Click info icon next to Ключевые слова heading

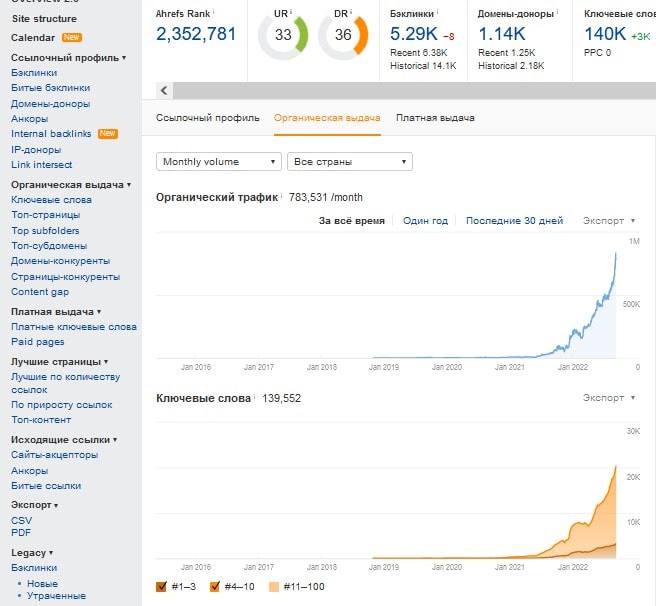coord(257,397)
